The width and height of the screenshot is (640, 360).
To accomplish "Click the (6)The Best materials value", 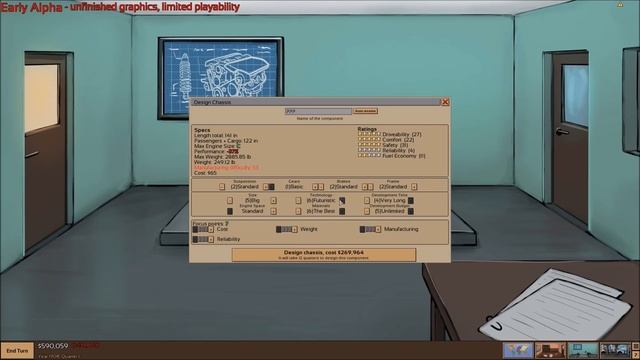I will tap(320, 211).
